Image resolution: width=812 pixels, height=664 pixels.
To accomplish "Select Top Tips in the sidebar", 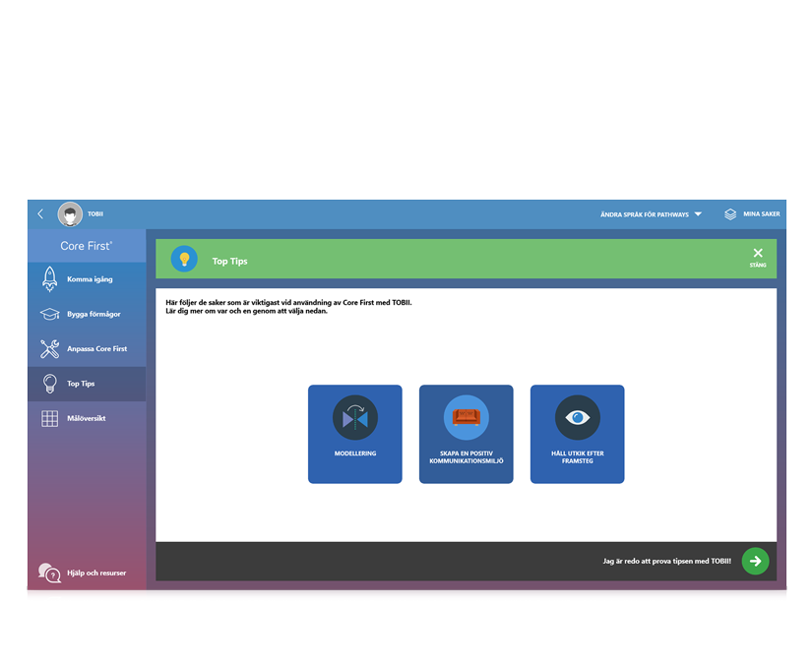I will [82, 384].
